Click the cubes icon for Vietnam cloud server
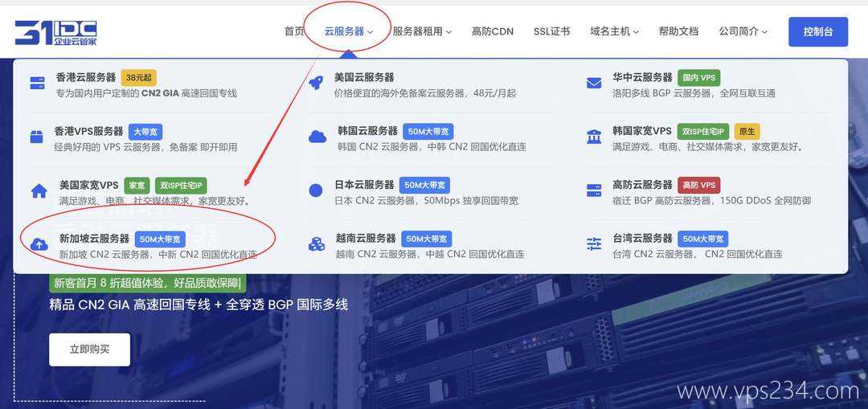The height and width of the screenshot is (409, 868). (317, 244)
